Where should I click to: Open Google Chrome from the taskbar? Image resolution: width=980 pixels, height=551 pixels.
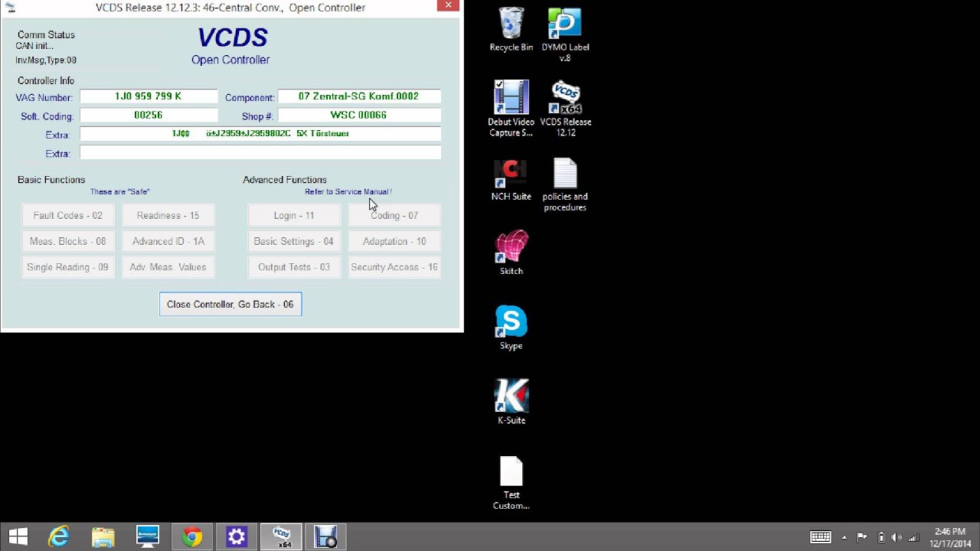[192, 536]
